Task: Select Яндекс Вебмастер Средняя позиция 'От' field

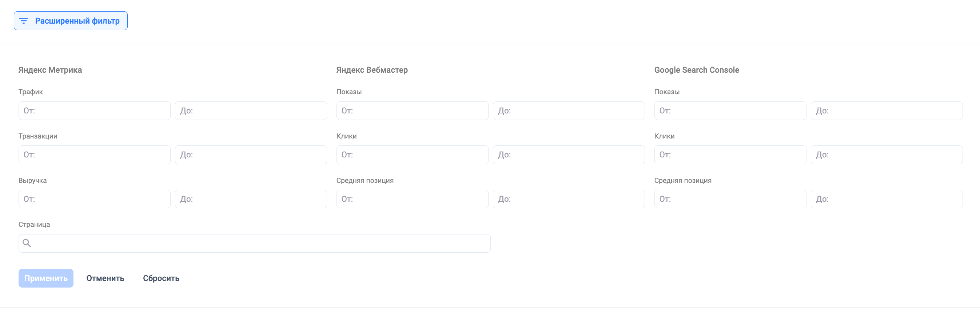Action: tap(412, 199)
